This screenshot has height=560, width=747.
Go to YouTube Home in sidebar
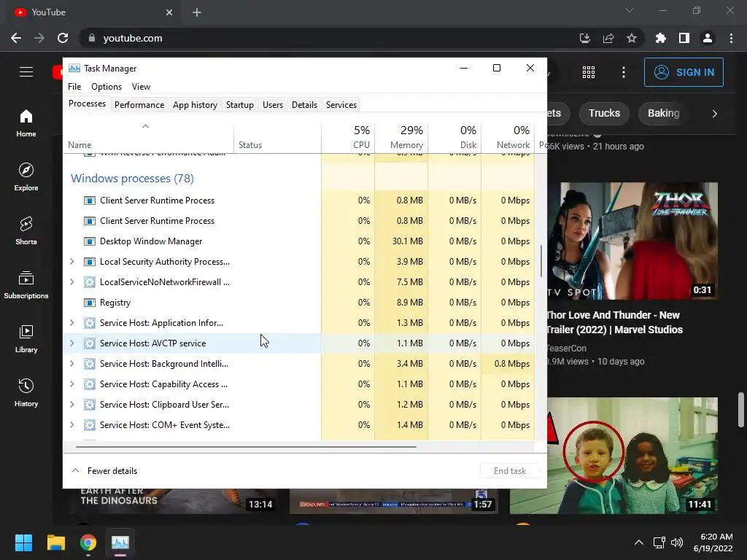[x=26, y=122]
